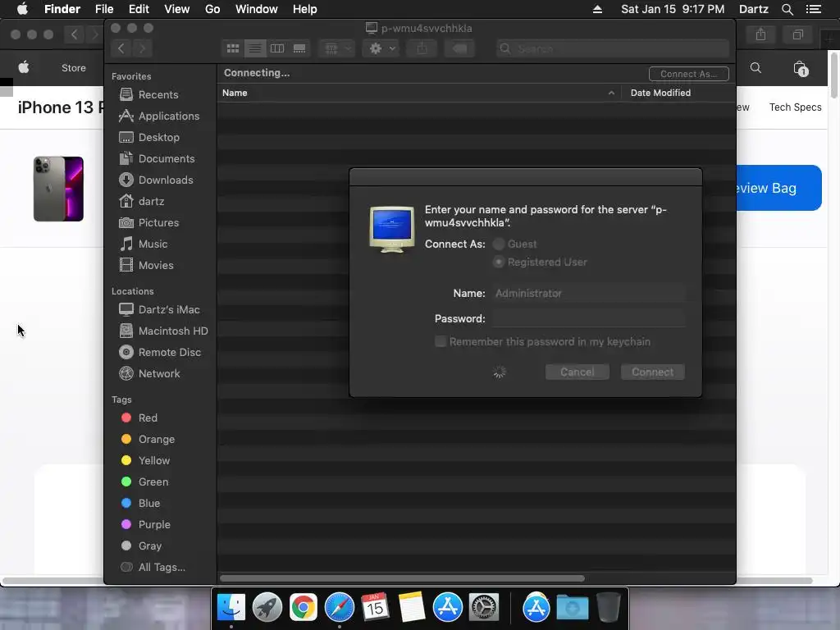The width and height of the screenshot is (840, 630).
Task: Click the Connect button
Action: coord(652,372)
